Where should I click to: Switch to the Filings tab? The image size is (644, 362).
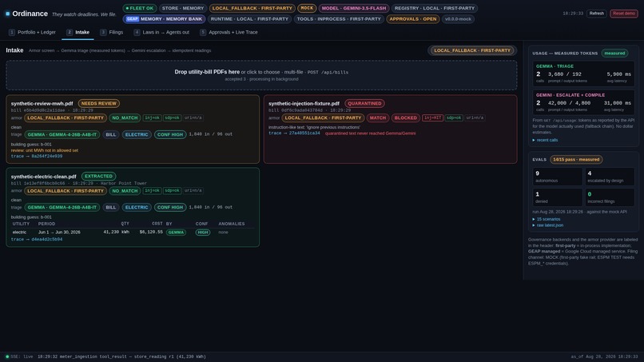(x=111, y=32)
